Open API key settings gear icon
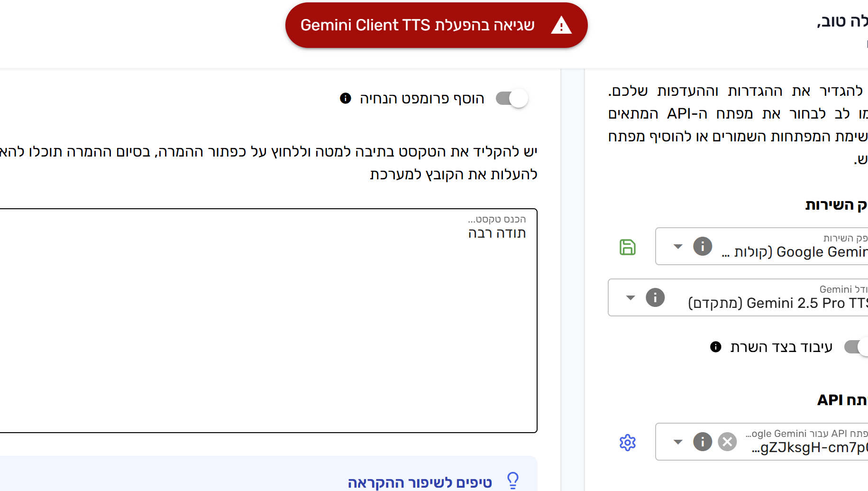This screenshot has height=491, width=868. [628, 443]
